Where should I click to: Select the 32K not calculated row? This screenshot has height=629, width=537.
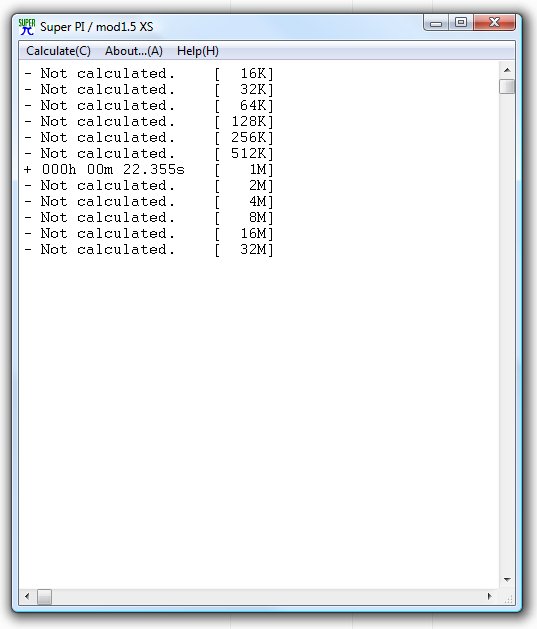pyautogui.click(x=149, y=89)
